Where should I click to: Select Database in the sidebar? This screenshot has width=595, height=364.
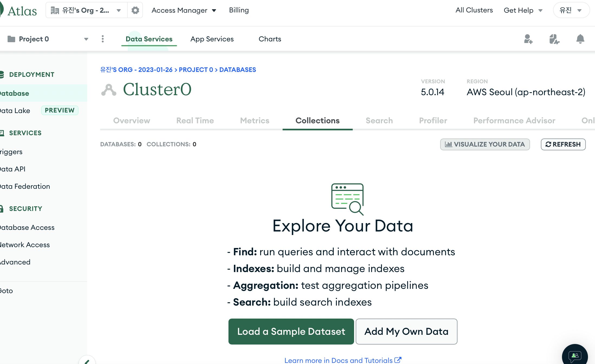[44, 93]
